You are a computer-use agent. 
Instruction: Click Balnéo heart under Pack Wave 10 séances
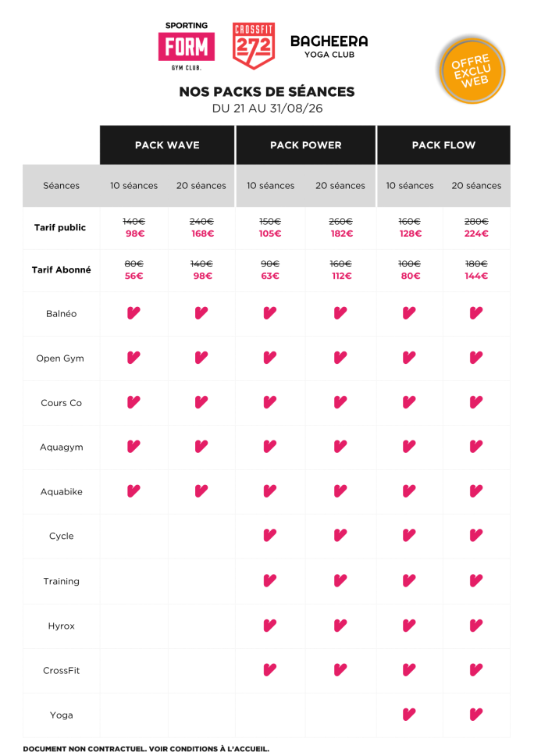pyautogui.click(x=133, y=313)
